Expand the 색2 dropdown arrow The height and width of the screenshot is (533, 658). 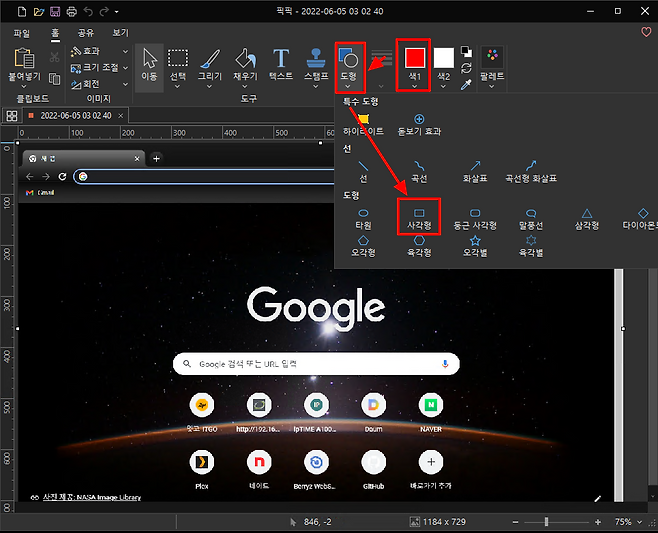coord(444,87)
